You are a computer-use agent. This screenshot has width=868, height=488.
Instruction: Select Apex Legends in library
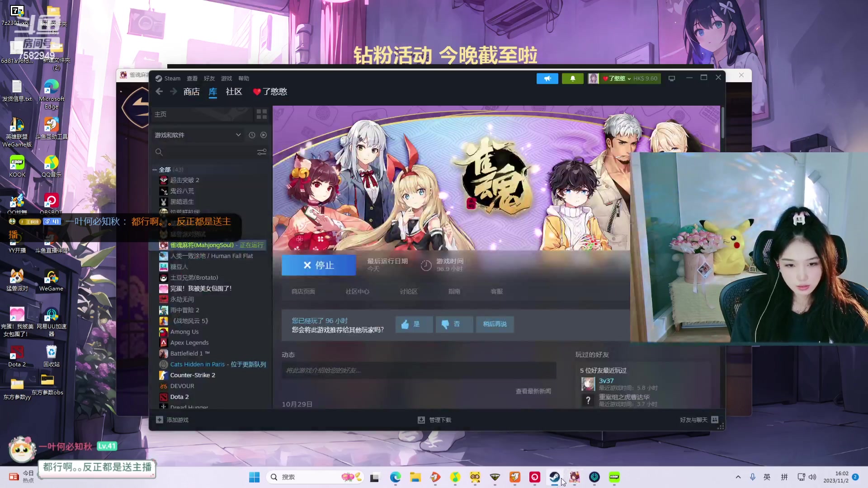coord(189,343)
